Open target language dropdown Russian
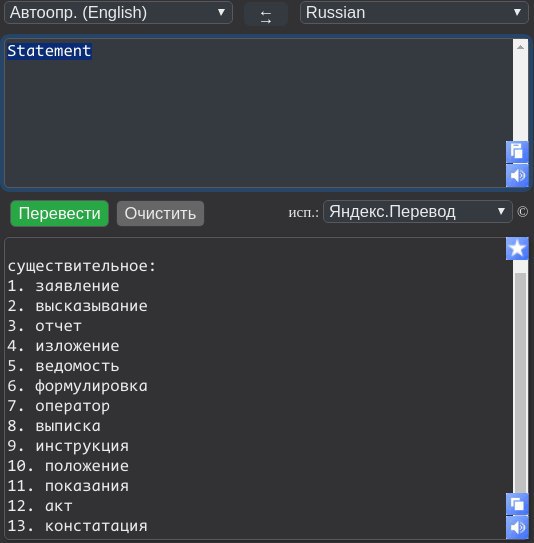 click(414, 13)
